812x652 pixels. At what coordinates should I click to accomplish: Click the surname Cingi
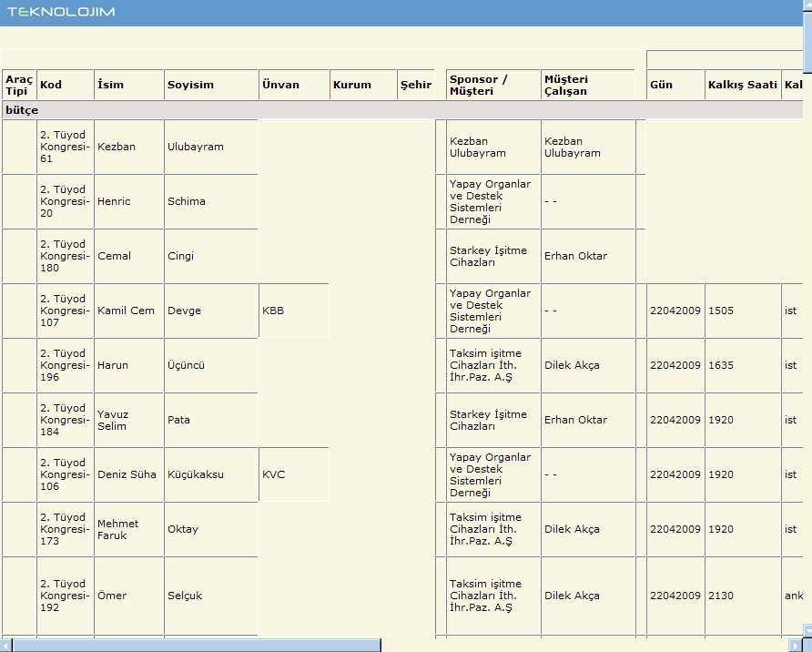click(181, 256)
